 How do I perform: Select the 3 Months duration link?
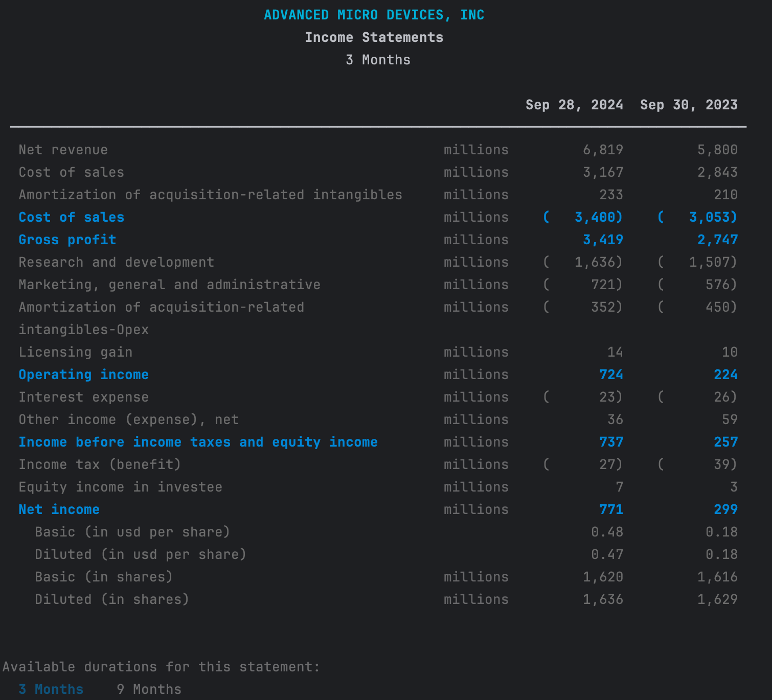click(51, 689)
